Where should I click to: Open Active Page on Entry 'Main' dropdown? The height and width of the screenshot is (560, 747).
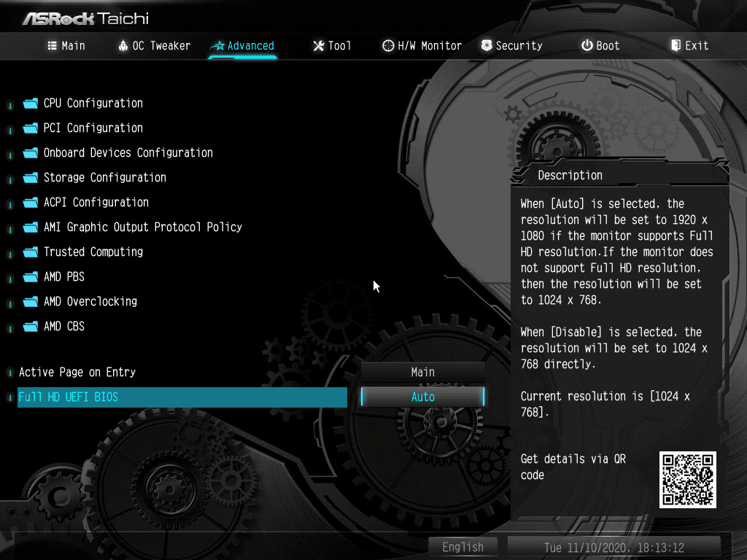[x=422, y=372]
